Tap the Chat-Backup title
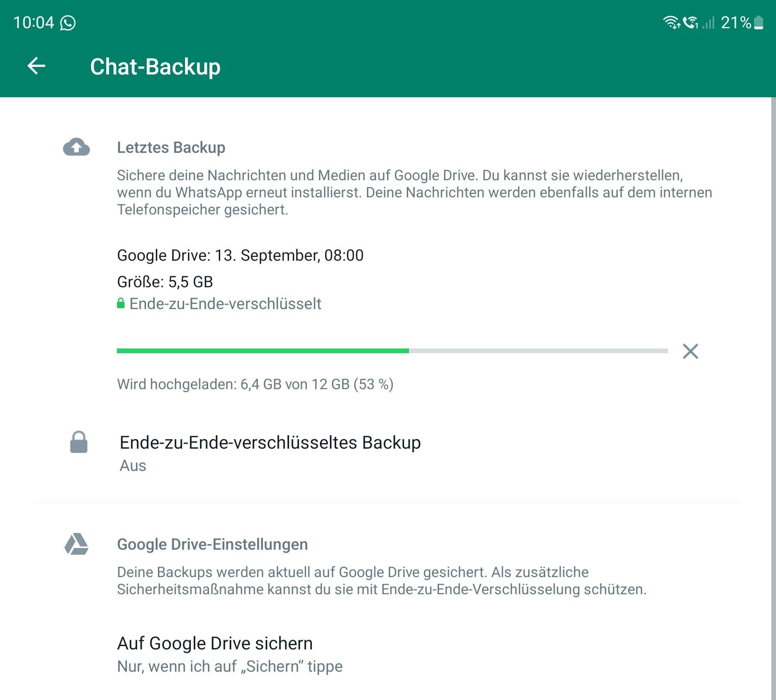776x700 pixels. pyautogui.click(x=155, y=67)
